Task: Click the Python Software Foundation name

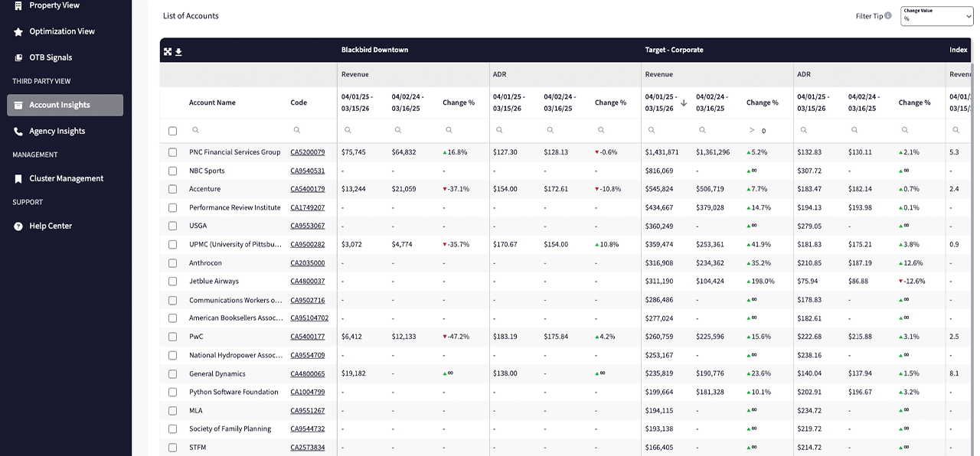Action: pyautogui.click(x=234, y=392)
